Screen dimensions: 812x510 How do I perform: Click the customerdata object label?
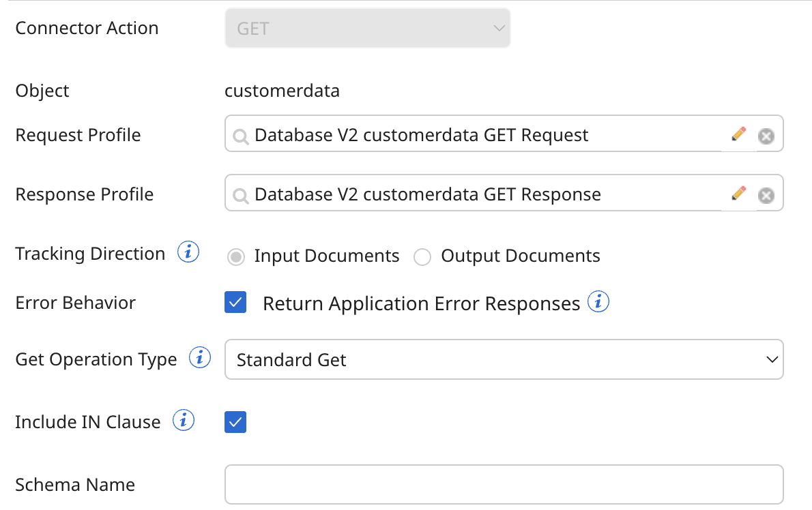[282, 90]
